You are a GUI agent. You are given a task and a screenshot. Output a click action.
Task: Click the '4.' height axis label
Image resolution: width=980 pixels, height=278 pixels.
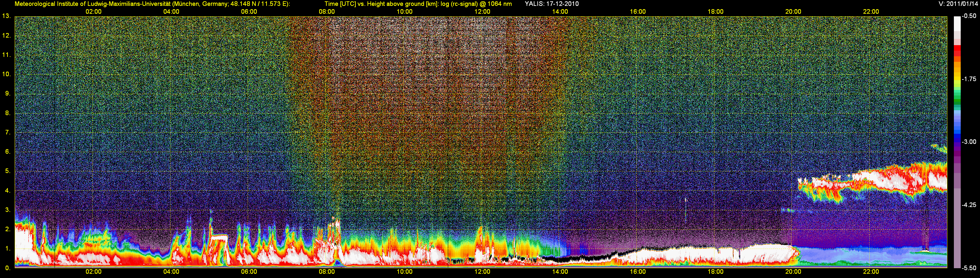[x=8, y=190]
